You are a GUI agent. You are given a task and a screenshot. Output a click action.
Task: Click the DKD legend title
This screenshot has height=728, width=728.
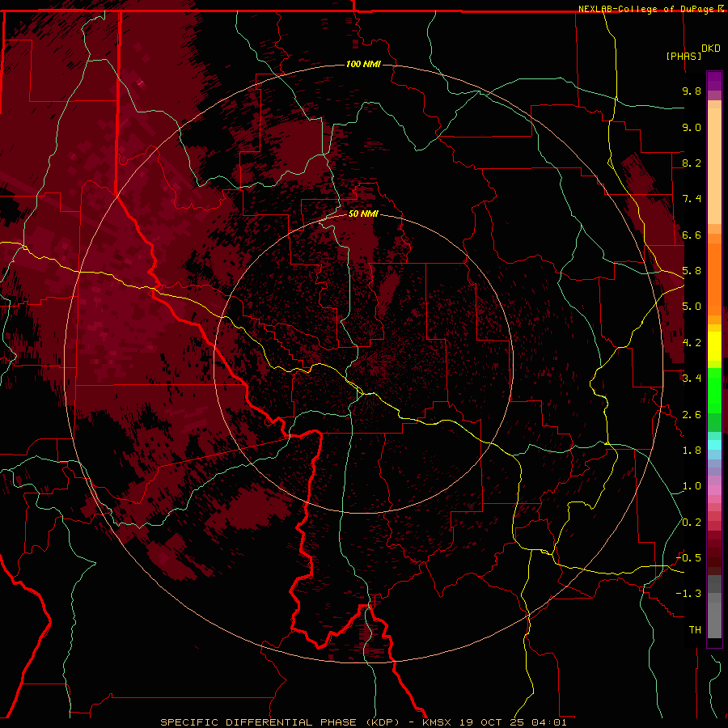(710, 49)
